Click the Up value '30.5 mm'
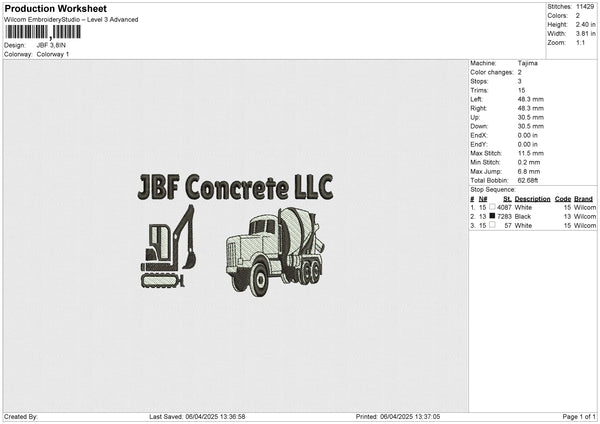The width and height of the screenshot is (600, 424). [x=531, y=117]
